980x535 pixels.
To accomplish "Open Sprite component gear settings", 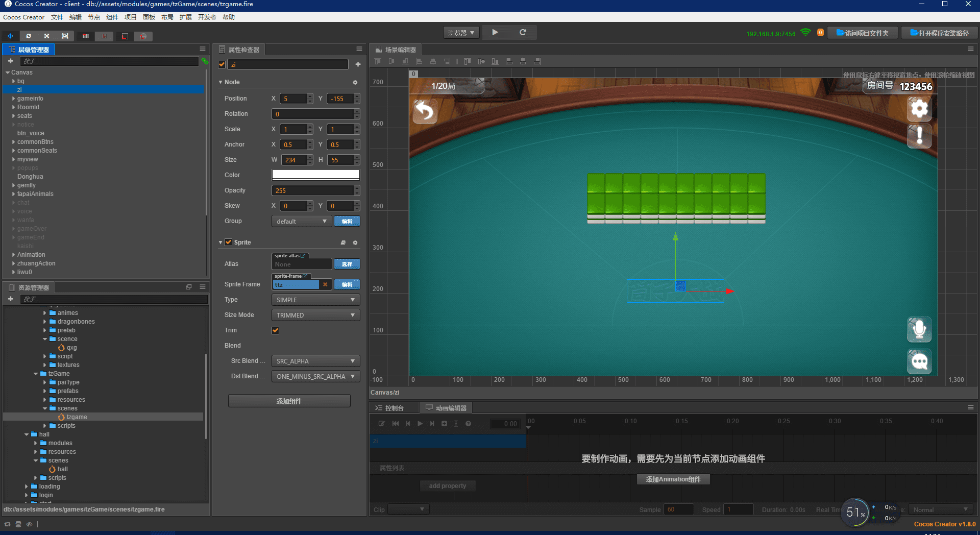I will pyautogui.click(x=355, y=242).
